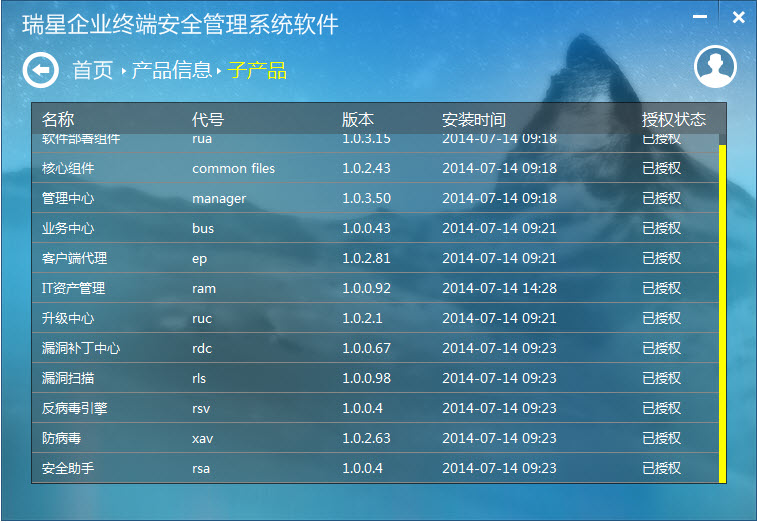
Task: Click the yellow vertical scrollbar
Action: click(721, 310)
